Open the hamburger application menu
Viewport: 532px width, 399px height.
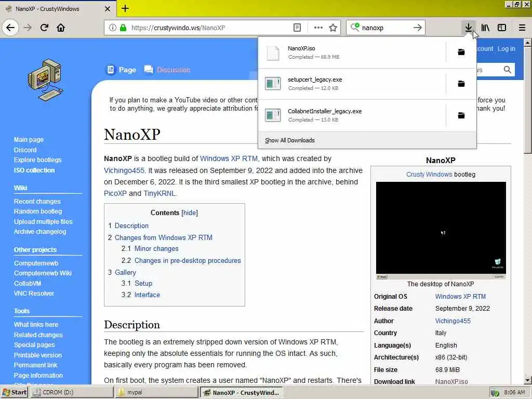522,28
